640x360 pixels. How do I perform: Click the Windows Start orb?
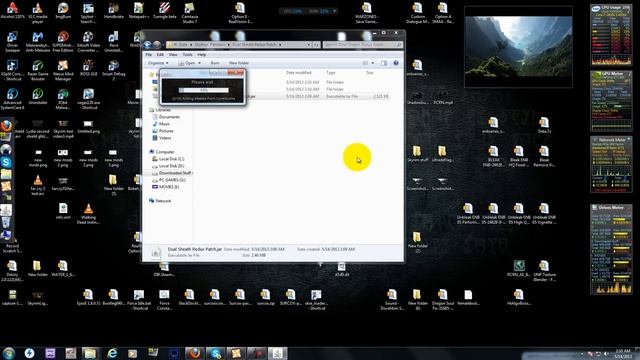tap(9, 353)
